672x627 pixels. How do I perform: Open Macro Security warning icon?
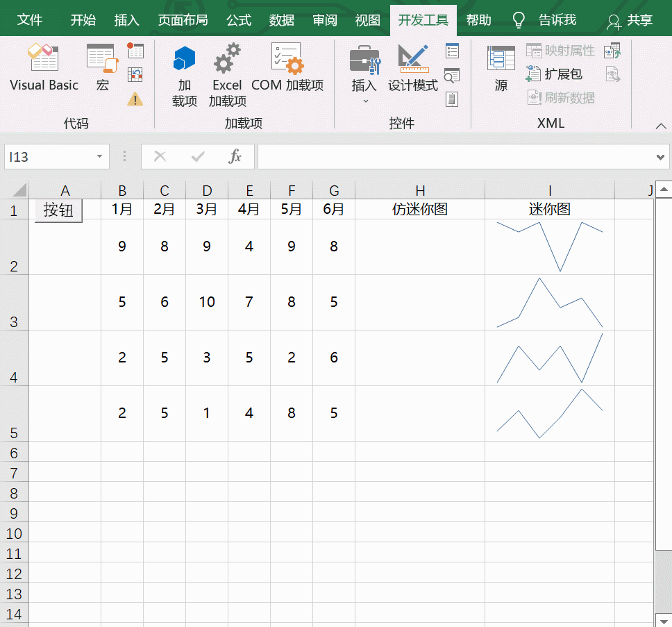(x=135, y=99)
